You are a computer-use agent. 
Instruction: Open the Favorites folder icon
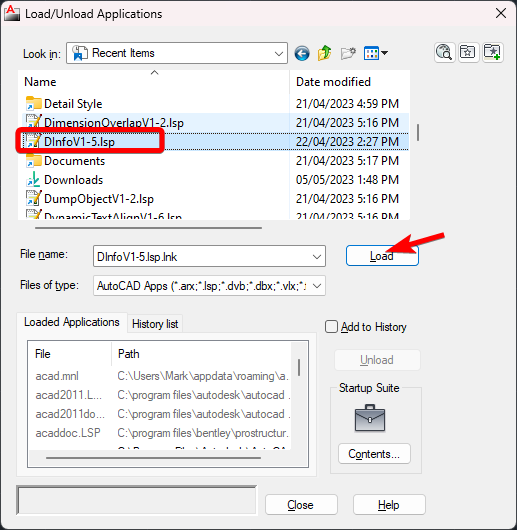pyautogui.click(x=468, y=52)
